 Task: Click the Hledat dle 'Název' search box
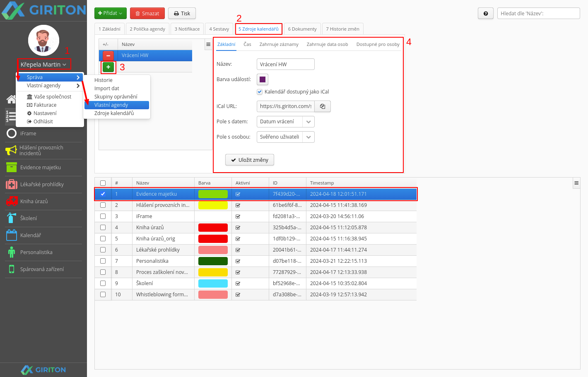pos(538,13)
